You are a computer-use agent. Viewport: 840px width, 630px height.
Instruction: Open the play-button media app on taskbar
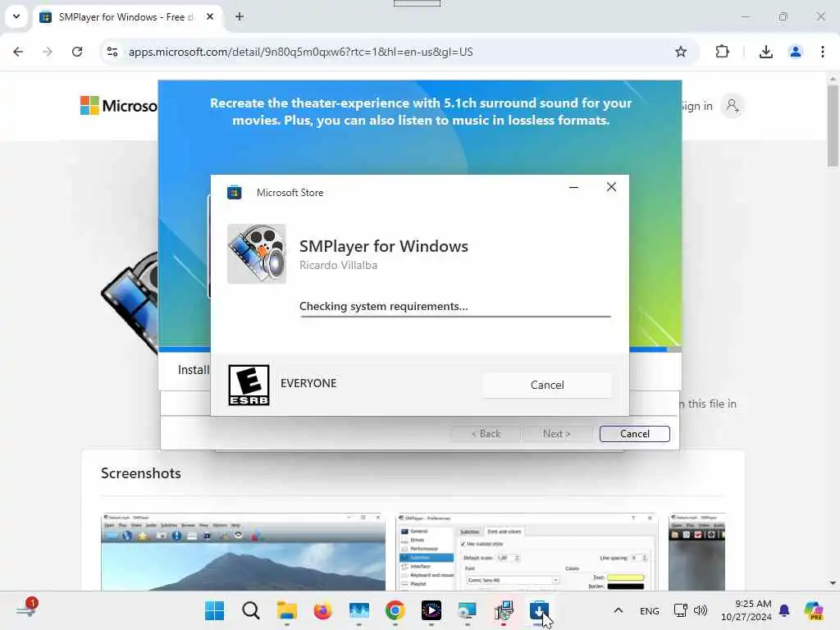pyautogui.click(x=431, y=610)
